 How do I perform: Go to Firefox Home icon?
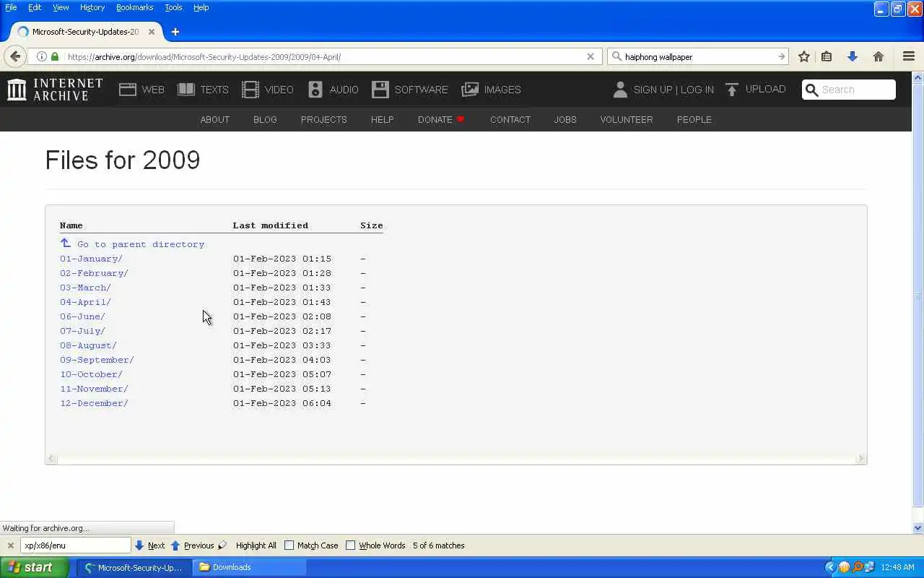[879, 56]
